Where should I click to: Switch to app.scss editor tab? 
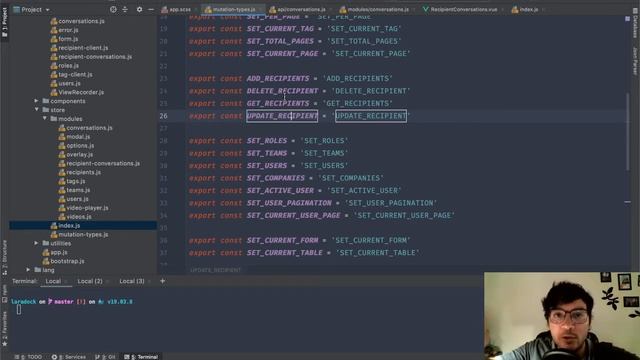176,9
